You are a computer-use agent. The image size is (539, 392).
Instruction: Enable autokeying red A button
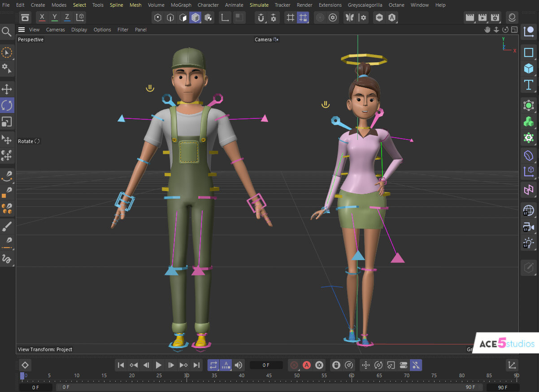point(307,365)
